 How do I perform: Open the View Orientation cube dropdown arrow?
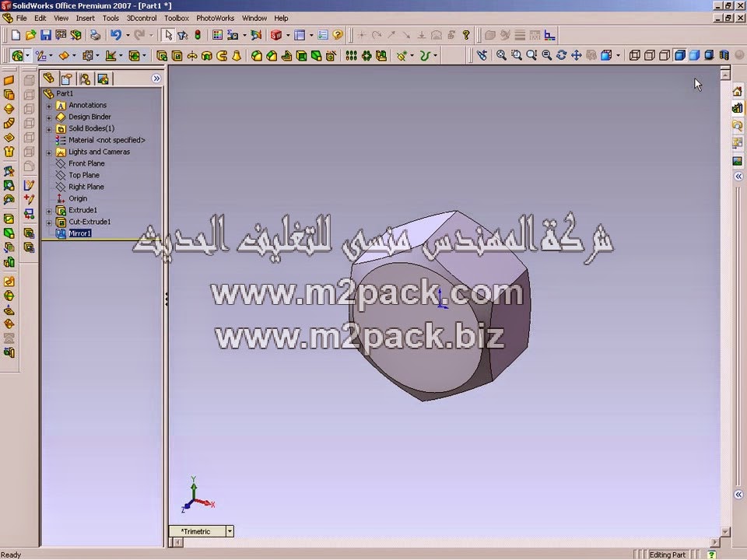pos(619,55)
